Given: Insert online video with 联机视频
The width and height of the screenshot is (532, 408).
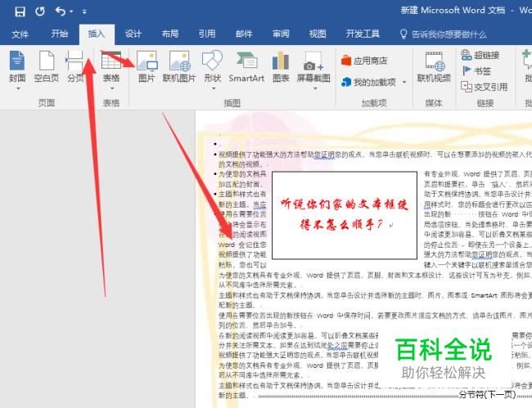Looking at the screenshot, I should coord(434,66).
